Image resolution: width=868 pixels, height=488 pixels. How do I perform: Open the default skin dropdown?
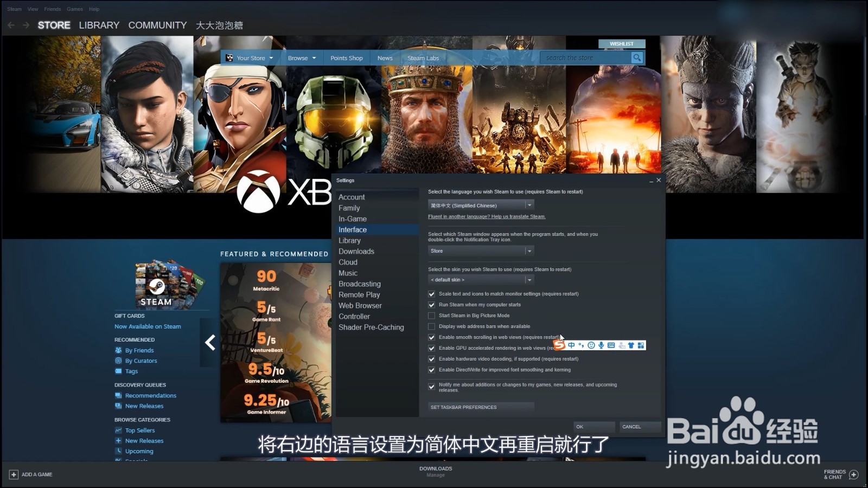tap(481, 280)
